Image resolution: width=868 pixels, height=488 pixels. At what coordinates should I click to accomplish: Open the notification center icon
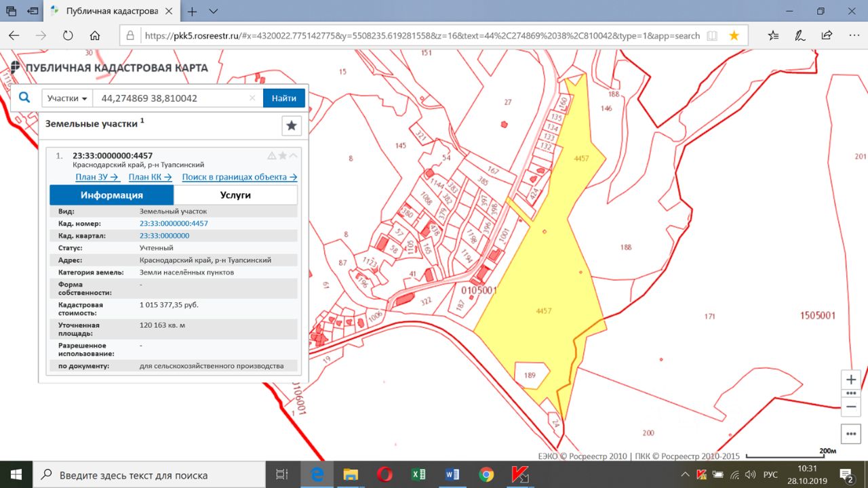(x=846, y=474)
